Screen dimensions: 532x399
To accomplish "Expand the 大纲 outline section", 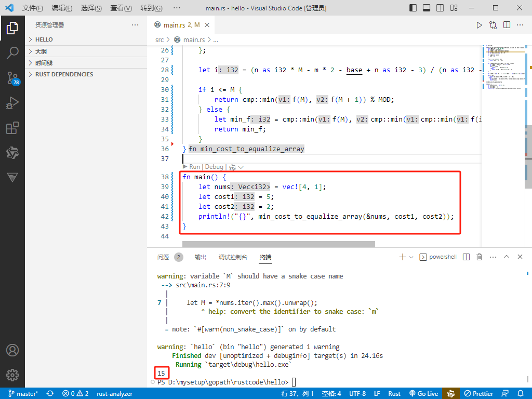I will 86,51.
